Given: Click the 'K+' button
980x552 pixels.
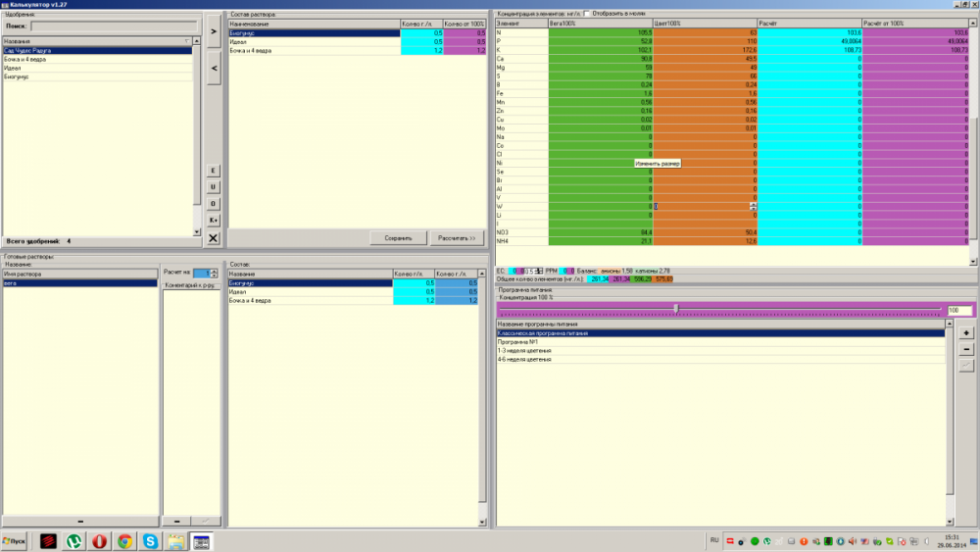Looking at the screenshot, I should point(213,220).
